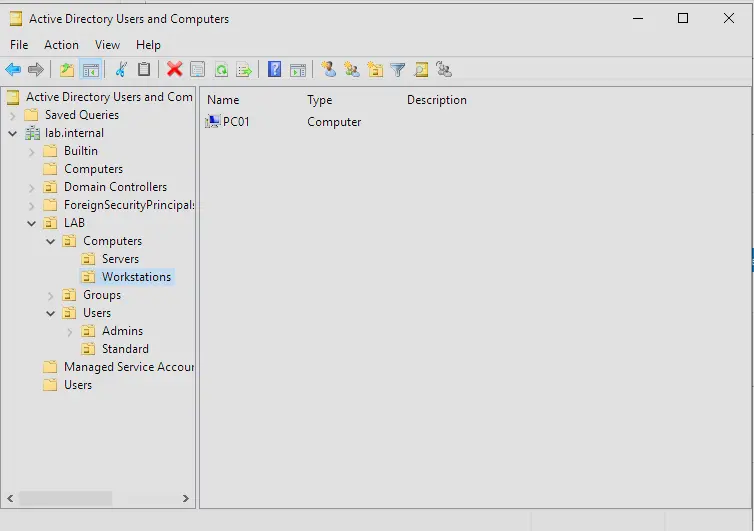Click the Find objects magnifier icon
Screen dimensions: 754x531
(421, 70)
